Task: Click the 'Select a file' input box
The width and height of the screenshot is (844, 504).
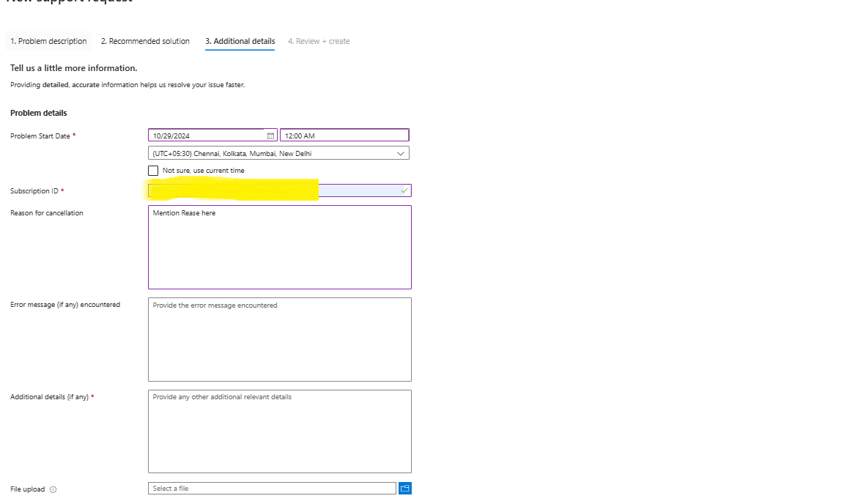Action: [x=272, y=489]
